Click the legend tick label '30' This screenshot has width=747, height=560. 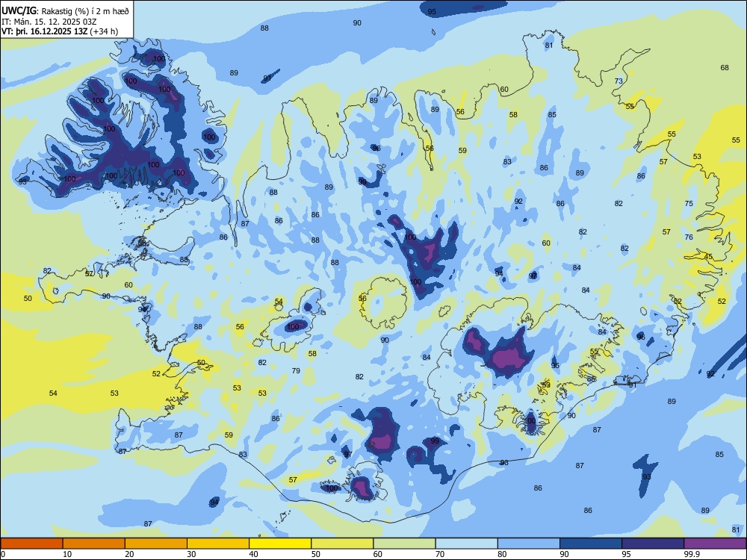tap(191, 554)
